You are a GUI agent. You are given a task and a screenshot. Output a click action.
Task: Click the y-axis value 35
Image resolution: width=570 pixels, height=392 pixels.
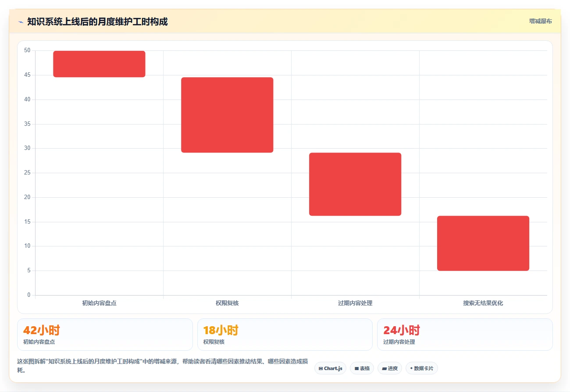pos(27,124)
